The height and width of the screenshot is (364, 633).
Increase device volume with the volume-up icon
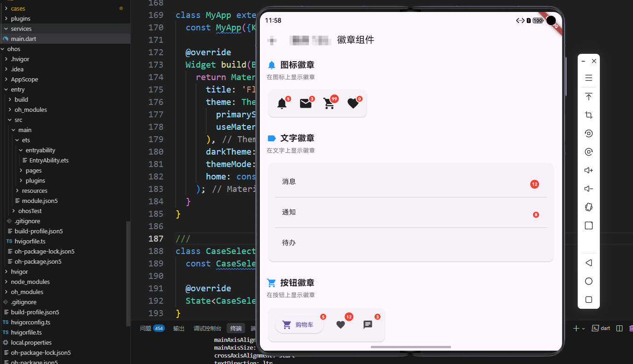coord(588,170)
